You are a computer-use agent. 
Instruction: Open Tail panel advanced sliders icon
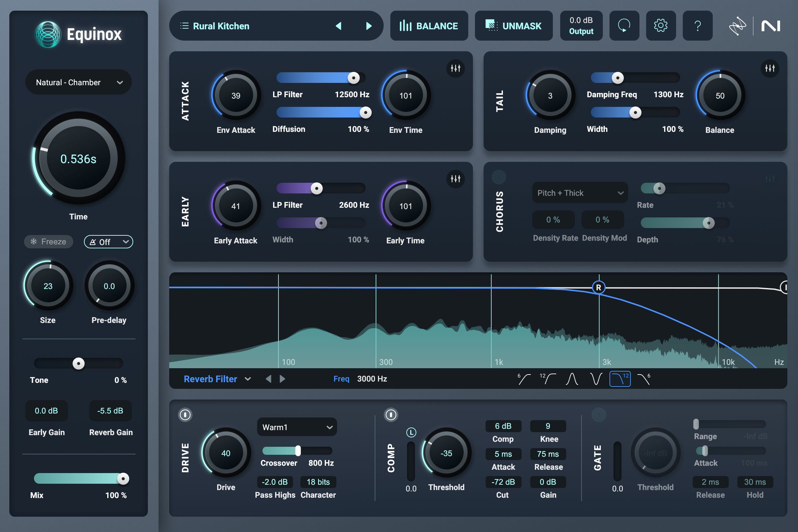pyautogui.click(x=769, y=68)
